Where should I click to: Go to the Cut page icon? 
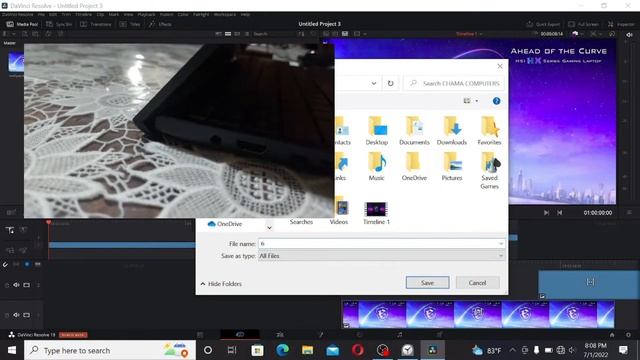tap(240, 335)
